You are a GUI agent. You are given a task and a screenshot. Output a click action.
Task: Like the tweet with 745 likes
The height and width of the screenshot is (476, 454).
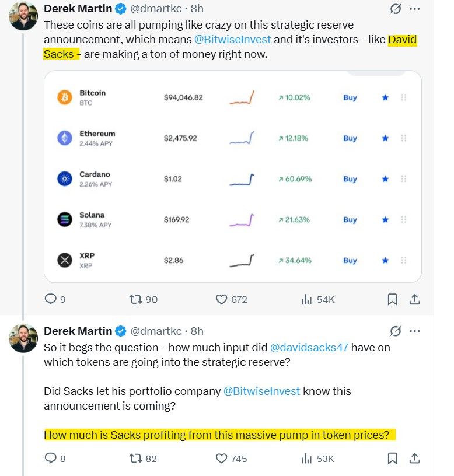222,459
